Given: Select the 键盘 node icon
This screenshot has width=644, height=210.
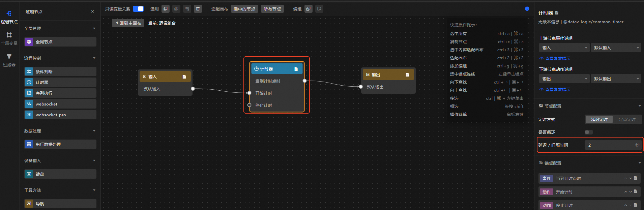Looking at the screenshot, I should (29, 174).
